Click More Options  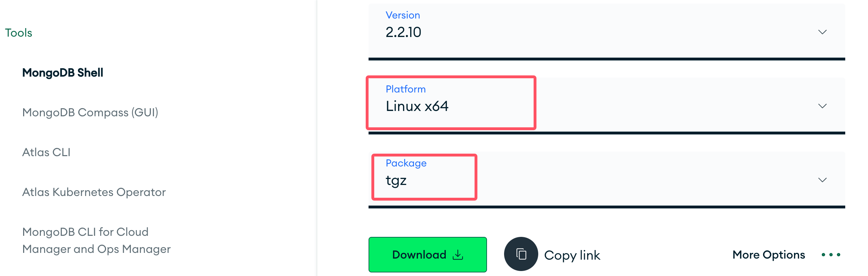click(x=768, y=255)
